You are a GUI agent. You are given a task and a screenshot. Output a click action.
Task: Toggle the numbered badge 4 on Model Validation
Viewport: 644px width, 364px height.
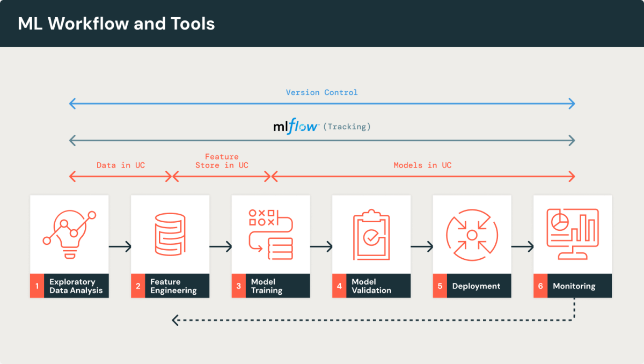[x=339, y=286]
